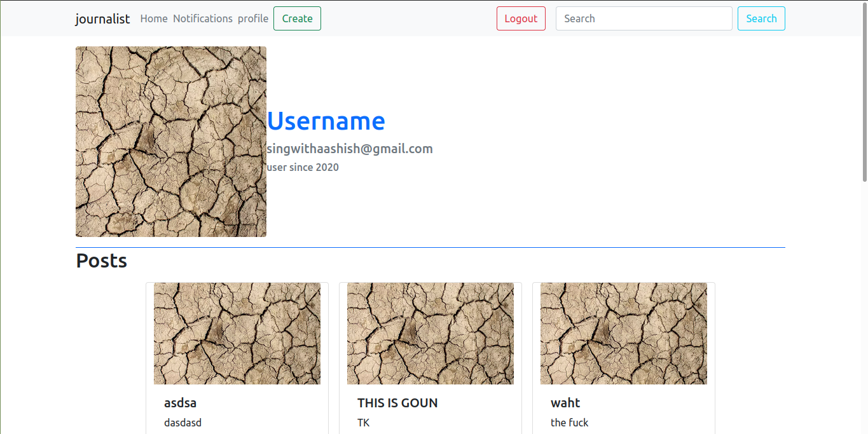Click the 'asdsa' post title

181,403
